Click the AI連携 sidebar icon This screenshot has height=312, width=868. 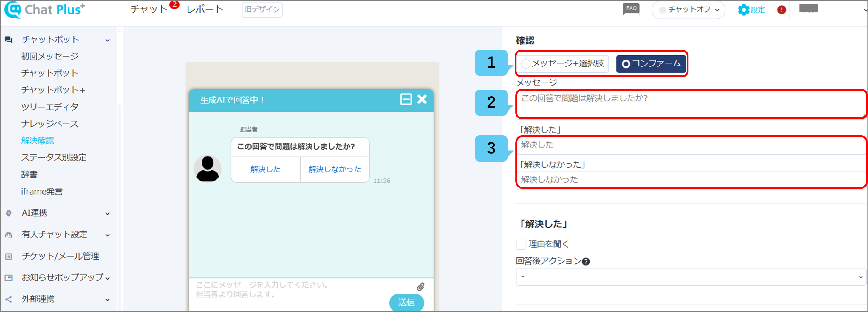coord(8,213)
